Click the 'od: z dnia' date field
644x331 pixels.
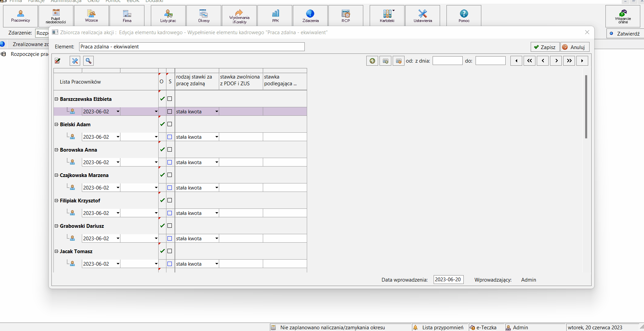coord(447,61)
